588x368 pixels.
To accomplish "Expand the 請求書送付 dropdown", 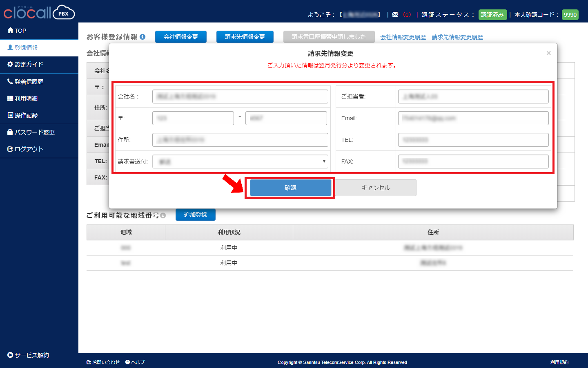I will (240, 162).
